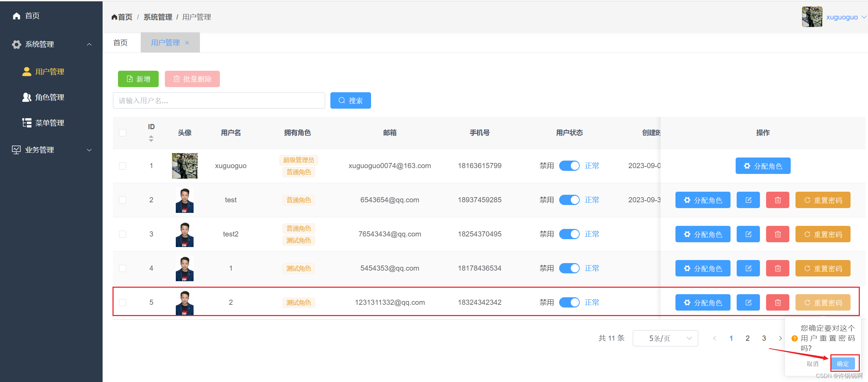
Task: Click the edit icon for user test2
Action: click(x=748, y=234)
